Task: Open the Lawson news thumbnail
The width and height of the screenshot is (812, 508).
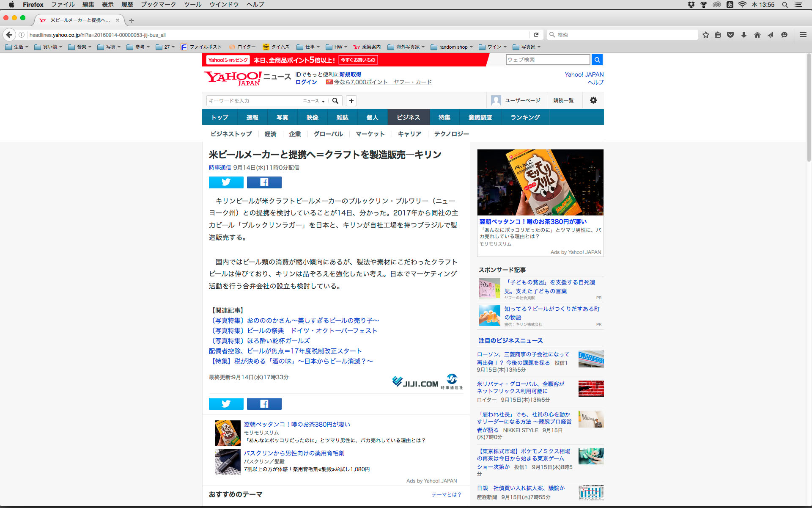Action: (591, 359)
